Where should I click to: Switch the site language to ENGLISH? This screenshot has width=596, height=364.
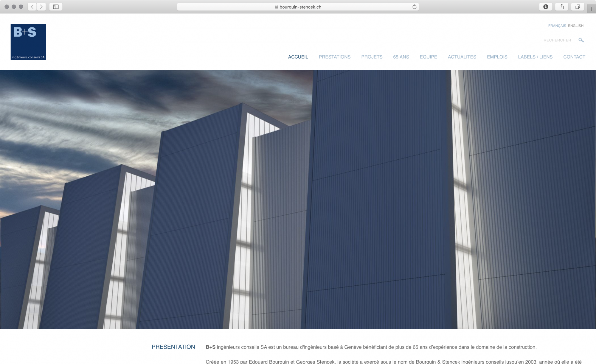click(x=576, y=26)
